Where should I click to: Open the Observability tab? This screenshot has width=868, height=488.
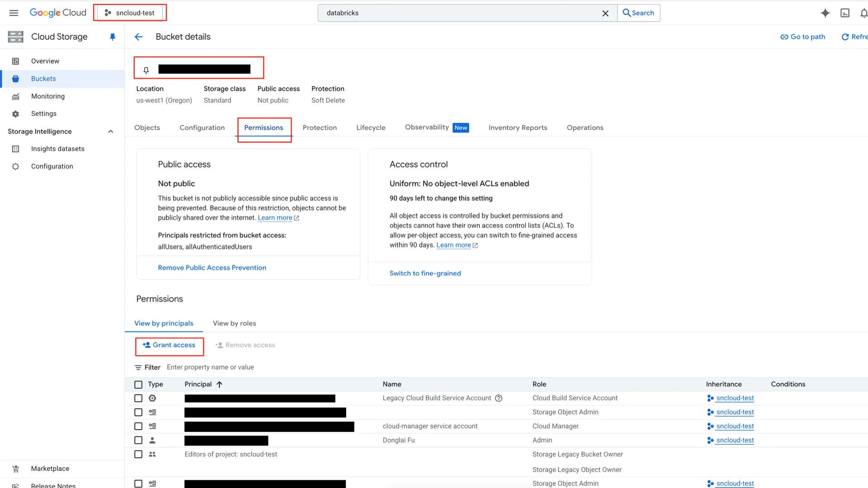pyautogui.click(x=437, y=128)
